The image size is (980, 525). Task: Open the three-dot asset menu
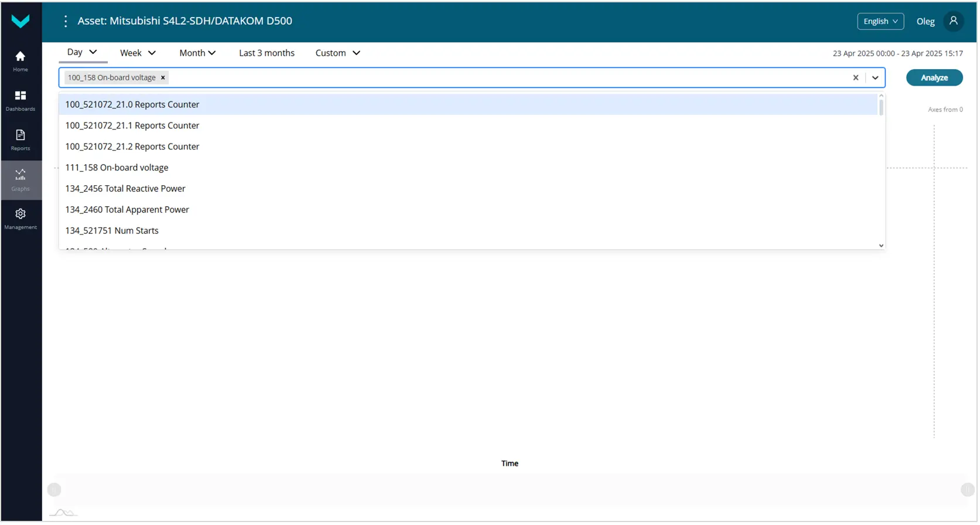(66, 22)
